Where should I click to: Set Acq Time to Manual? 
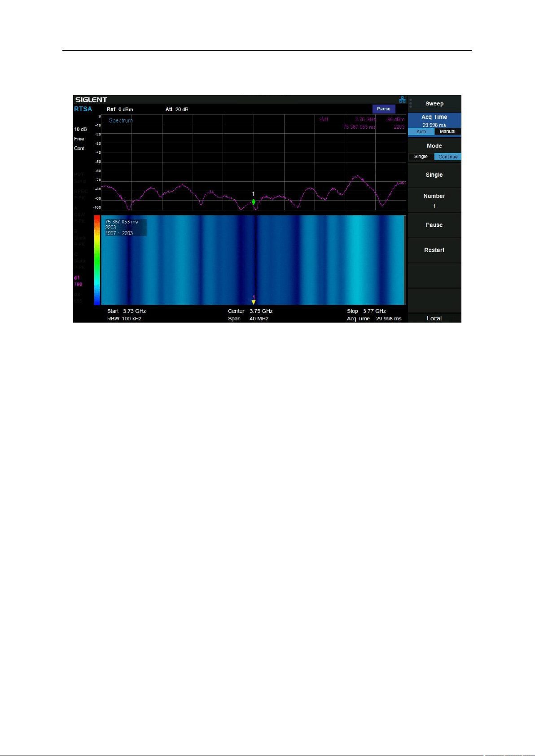point(447,131)
